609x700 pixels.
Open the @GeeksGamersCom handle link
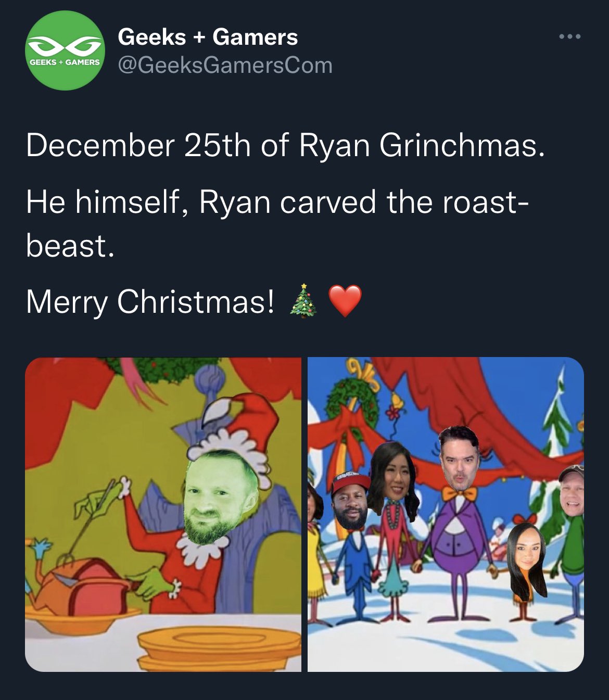[x=225, y=66]
